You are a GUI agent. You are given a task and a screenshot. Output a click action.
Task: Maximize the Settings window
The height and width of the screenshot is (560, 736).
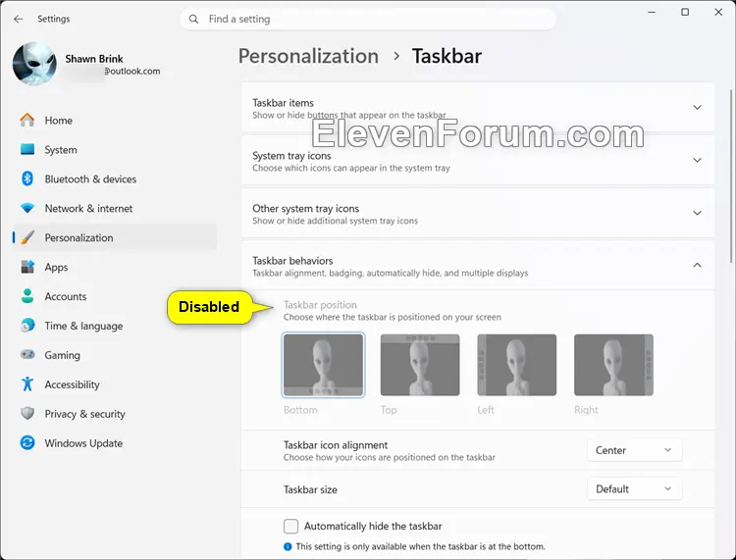pyautogui.click(x=685, y=12)
